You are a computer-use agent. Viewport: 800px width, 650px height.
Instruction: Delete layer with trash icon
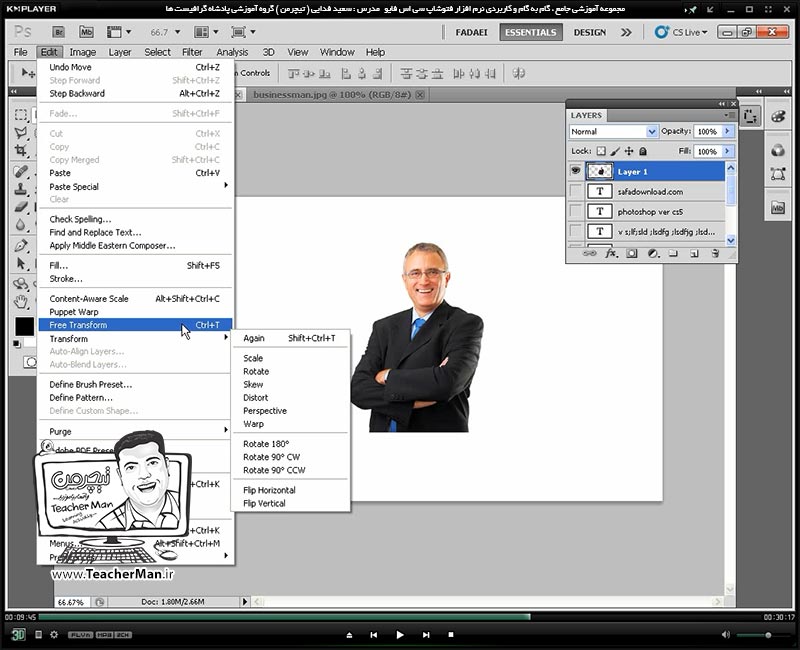[715, 254]
